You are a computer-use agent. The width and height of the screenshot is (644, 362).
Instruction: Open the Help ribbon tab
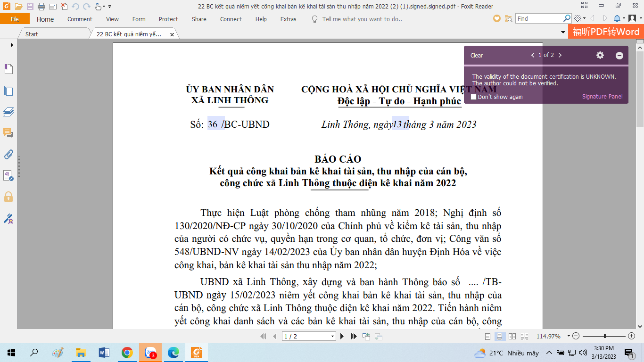(261, 19)
